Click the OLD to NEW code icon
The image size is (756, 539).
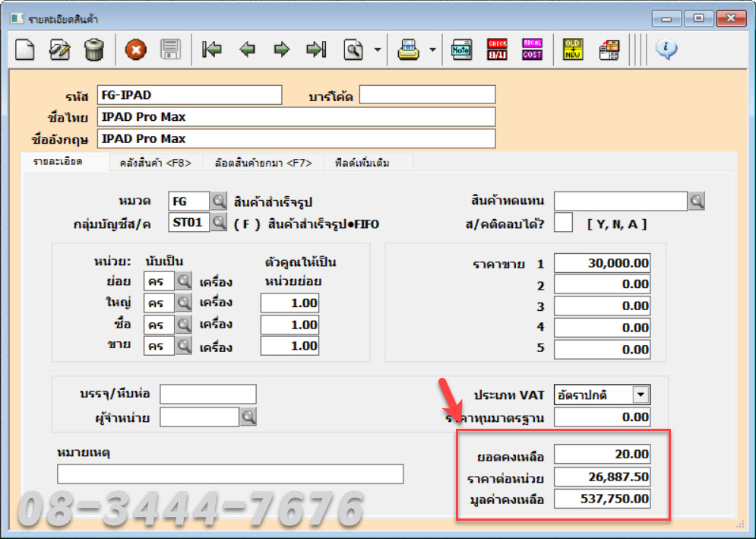[x=573, y=49]
